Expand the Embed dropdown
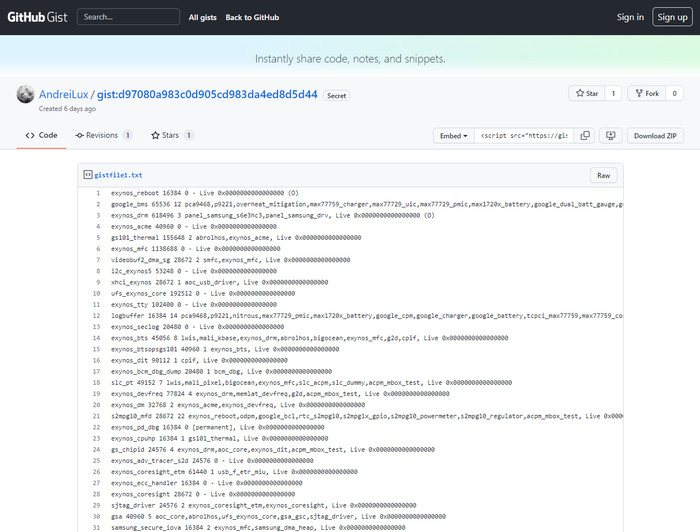Screen dimensions: 700x532 tap(454, 136)
